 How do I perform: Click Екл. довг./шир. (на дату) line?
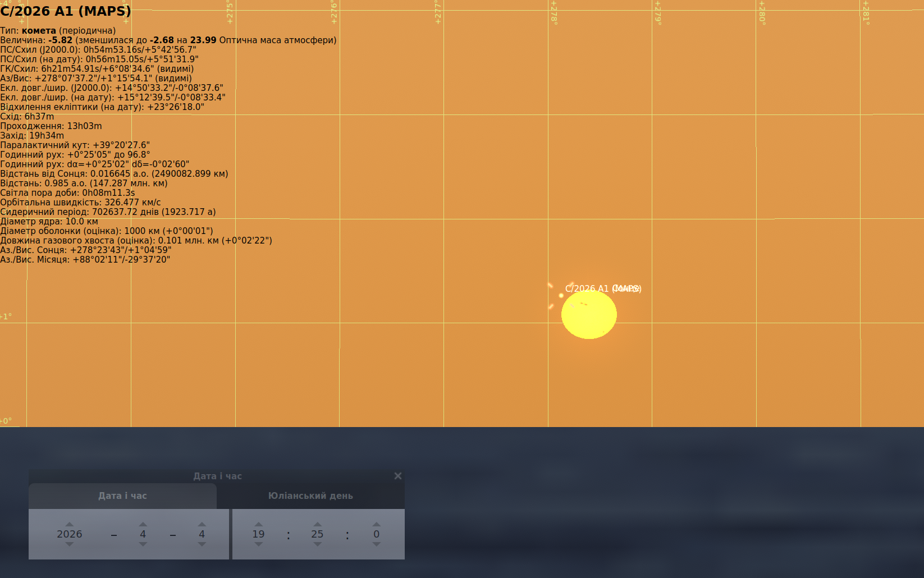(113, 98)
